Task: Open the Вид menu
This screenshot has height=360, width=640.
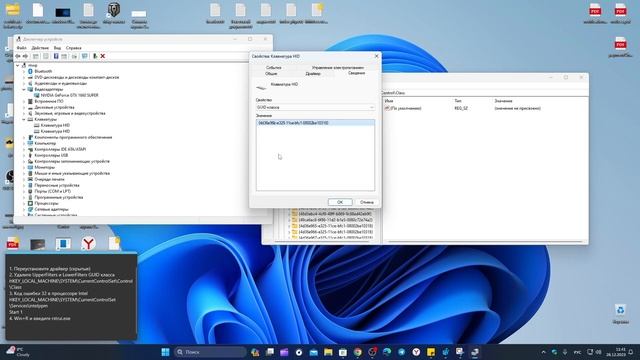Action: (x=57, y=48)
